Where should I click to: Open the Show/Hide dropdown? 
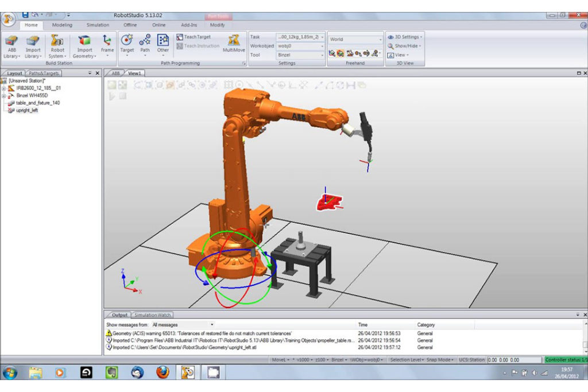coord(404,46)
